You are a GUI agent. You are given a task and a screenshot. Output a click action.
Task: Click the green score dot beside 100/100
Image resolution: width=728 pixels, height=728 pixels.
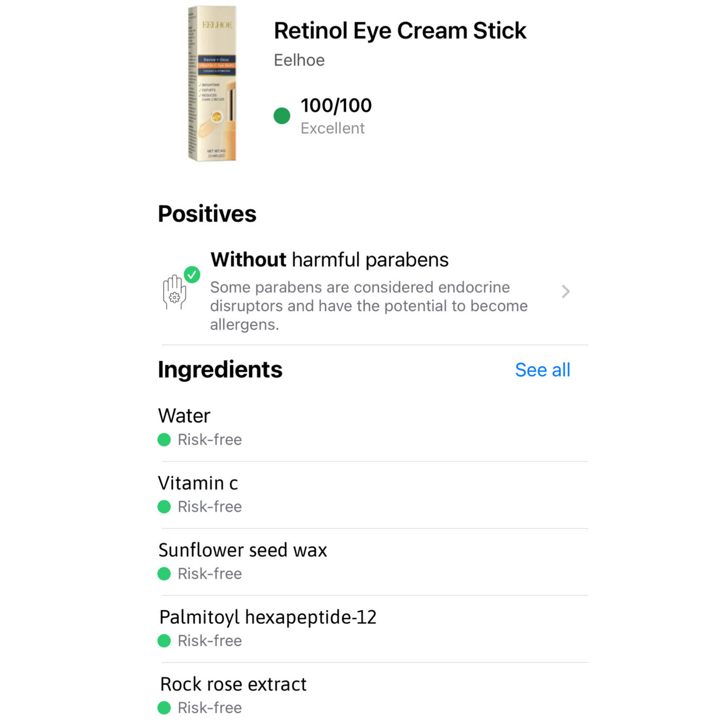[x=282, y=116]
